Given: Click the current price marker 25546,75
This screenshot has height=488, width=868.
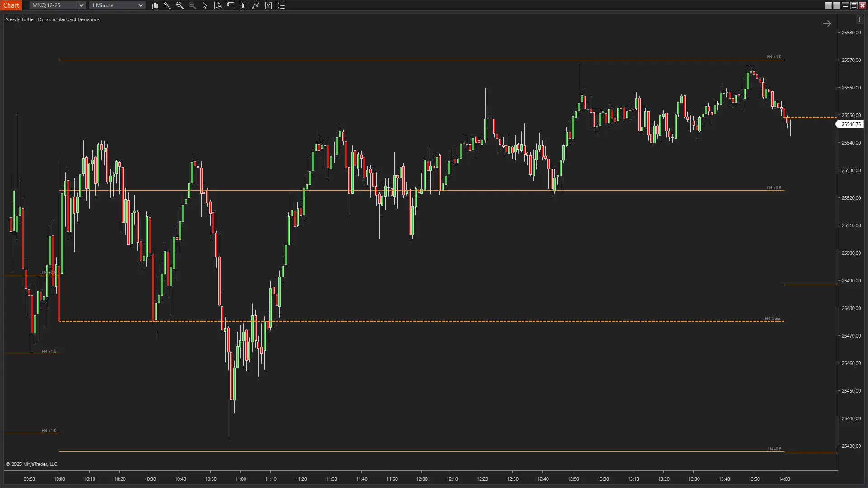Looking at the screenshot, I should (852, 124).
